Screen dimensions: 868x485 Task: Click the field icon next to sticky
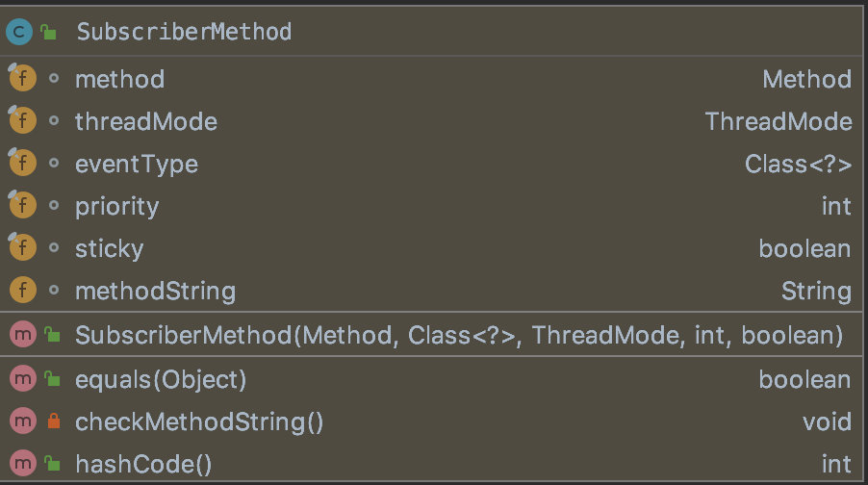(21, 248)
